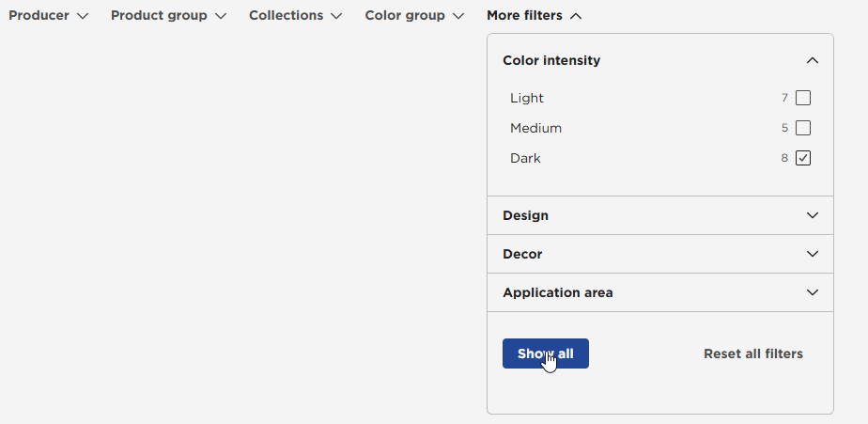
Task: Open the Product group filter dropdown
Action: click(159, 16)
